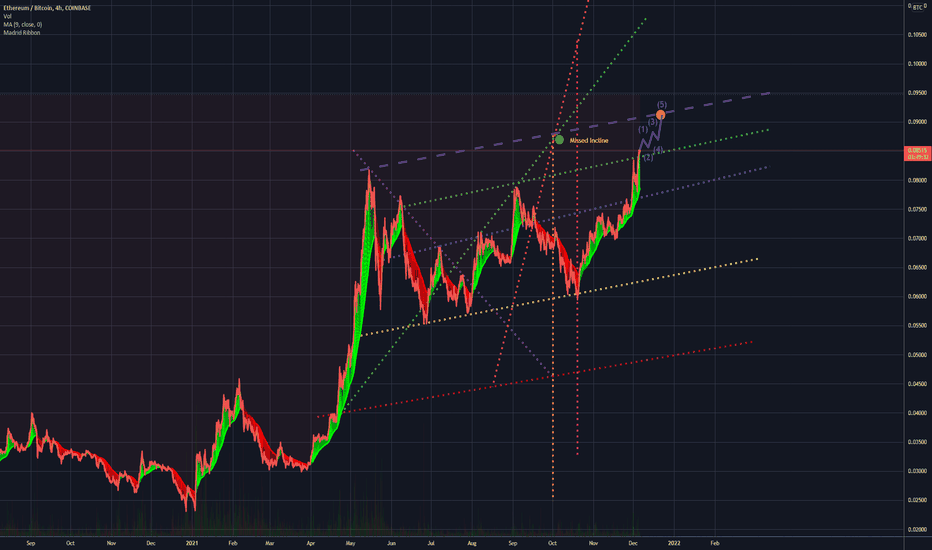
Task: Click the May time axis label
Action: click(350, 543)
